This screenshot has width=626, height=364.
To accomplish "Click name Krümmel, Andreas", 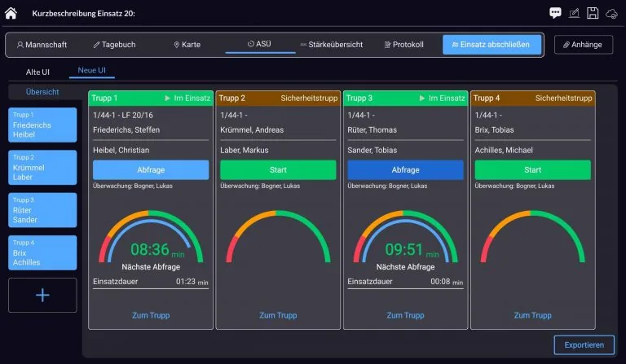I will coord(252,130).
